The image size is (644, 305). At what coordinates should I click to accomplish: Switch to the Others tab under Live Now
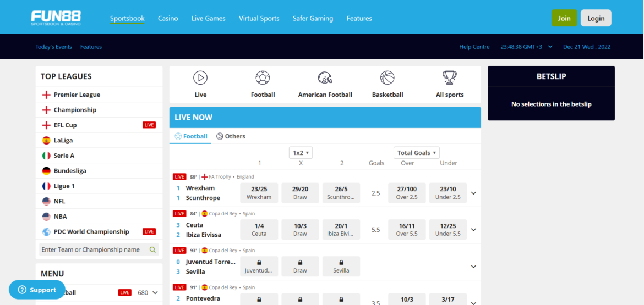[231, 136]
